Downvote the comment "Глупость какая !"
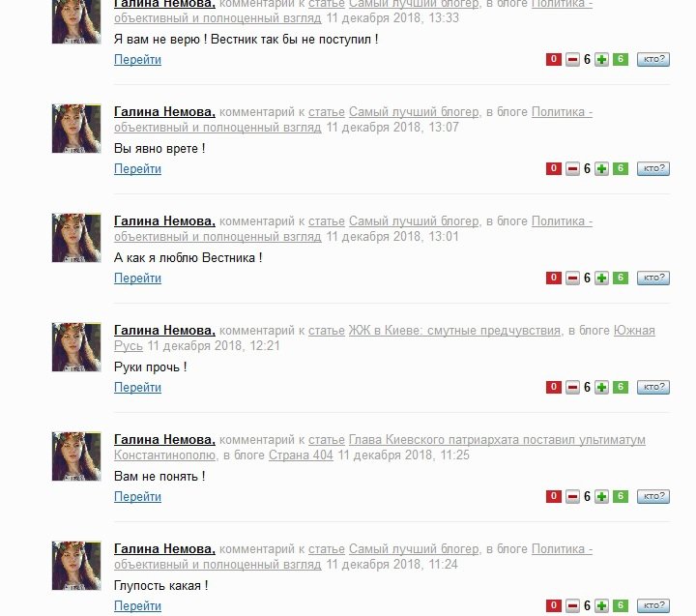 572,605
